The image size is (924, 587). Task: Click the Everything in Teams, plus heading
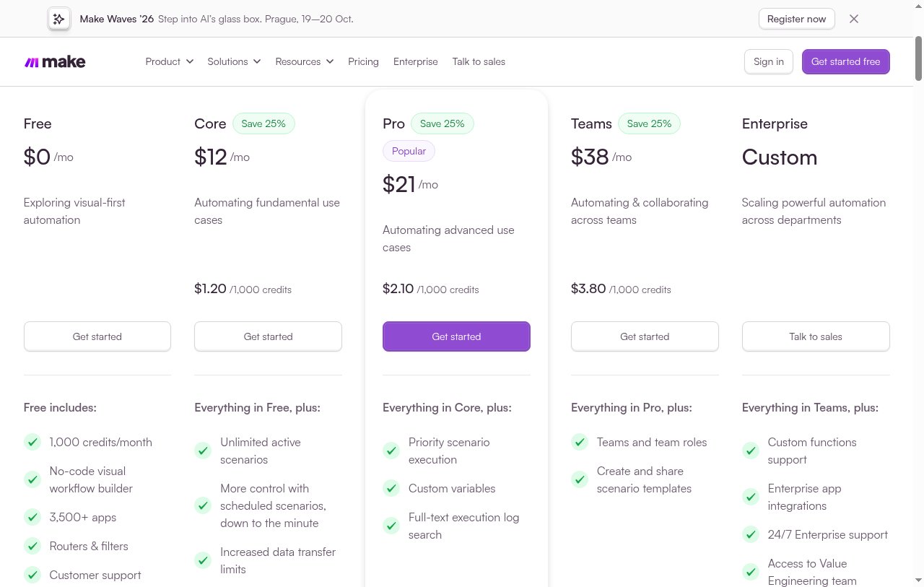[x=810, y=407]
